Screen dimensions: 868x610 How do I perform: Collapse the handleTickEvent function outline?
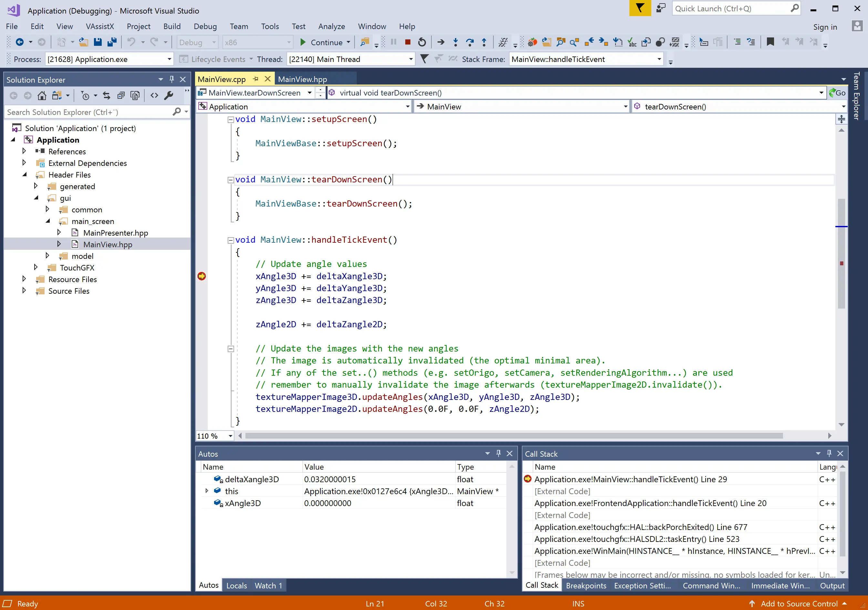(x=230, y=240)
